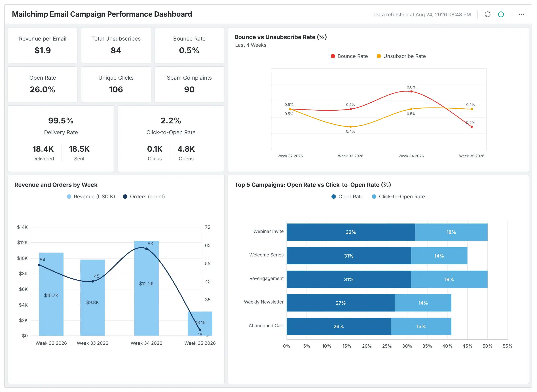Select the Total Unsubscribes card
Screen dimensions: 537x392
point(116,45)
